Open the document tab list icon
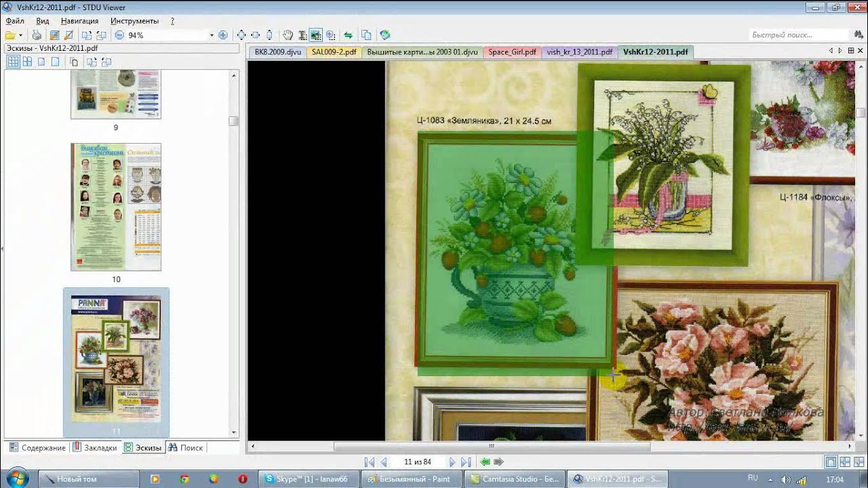The image size is (868, 488). 851,51
